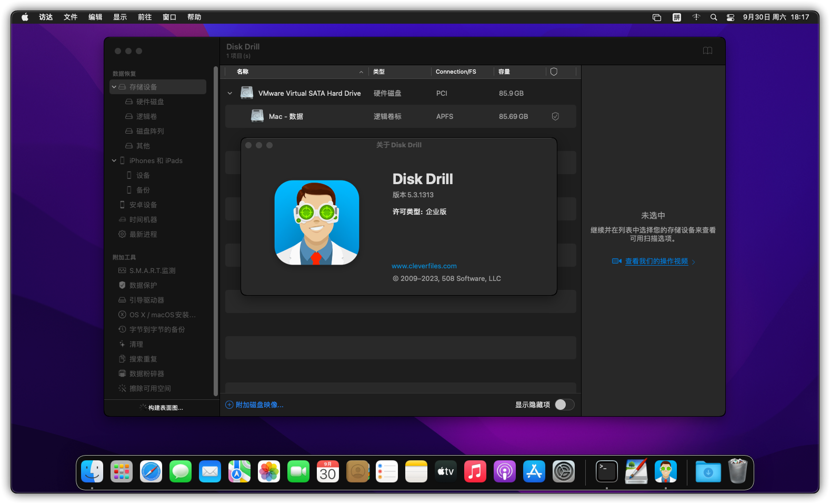The image size is (830, 504).
Task: Open the 前往 menu
Action: 145,17
